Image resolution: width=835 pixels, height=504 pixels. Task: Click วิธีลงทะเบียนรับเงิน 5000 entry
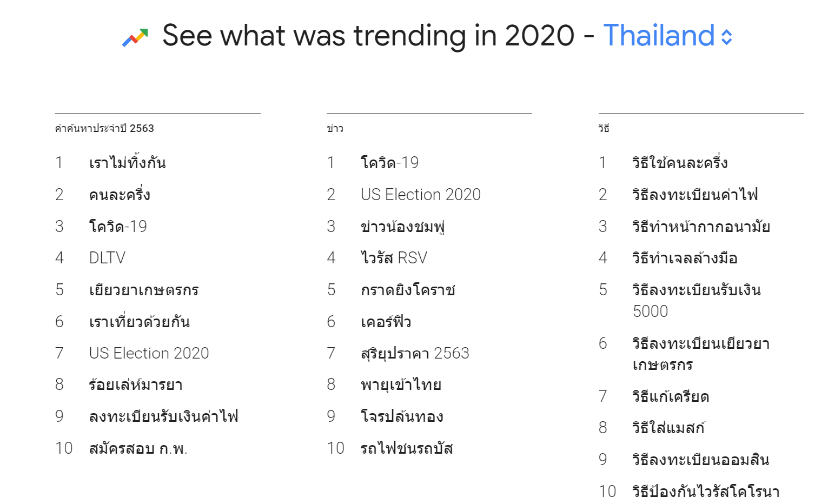pyautogui.click(x=696, y=300)
